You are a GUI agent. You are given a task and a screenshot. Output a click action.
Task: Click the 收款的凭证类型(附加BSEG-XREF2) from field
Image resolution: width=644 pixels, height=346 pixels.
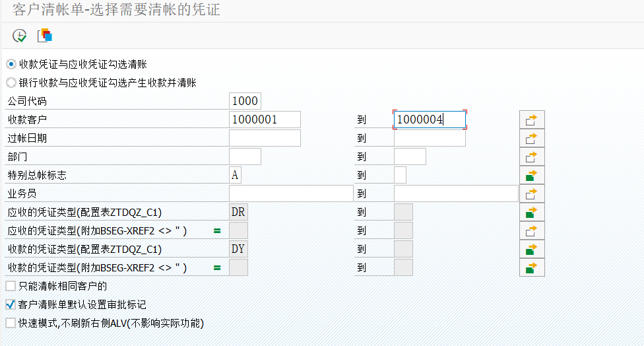coord(238,267)
